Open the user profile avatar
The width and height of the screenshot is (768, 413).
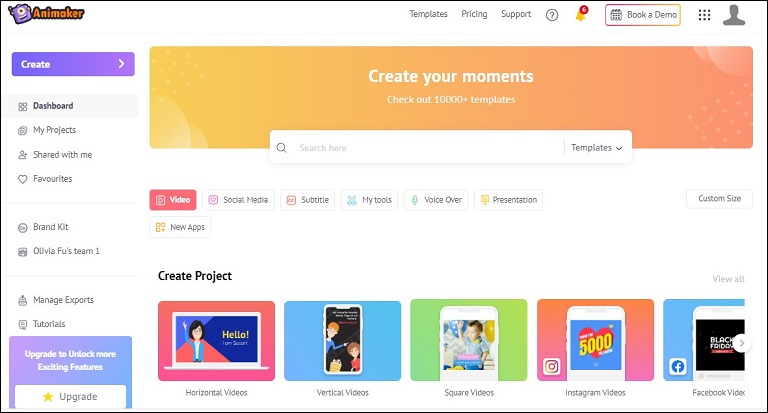pyautogui.click(x=734, y=15)
